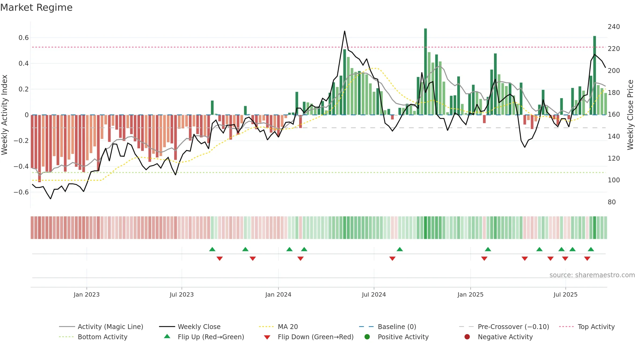Viewport: 644px width, 362px height.
Task: Click the red Flip Down triangle in legend
Action: pyautogui.click(x=267, y=337)
